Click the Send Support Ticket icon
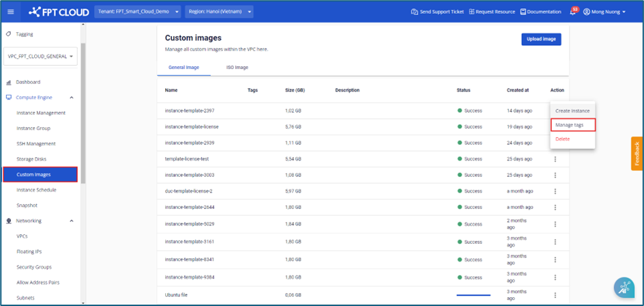Viewport: 644px width, 306px height. pos(415,12)
